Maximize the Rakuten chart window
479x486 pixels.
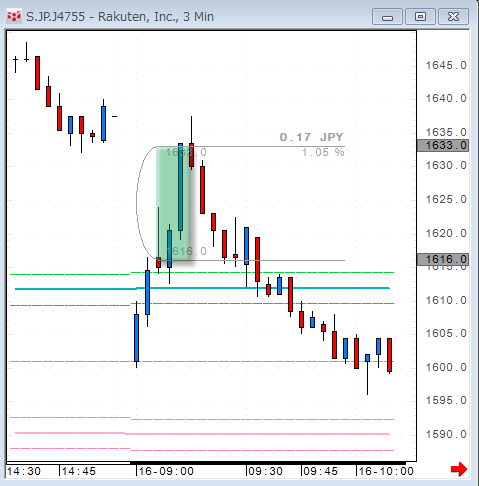[x=420, y=17]
